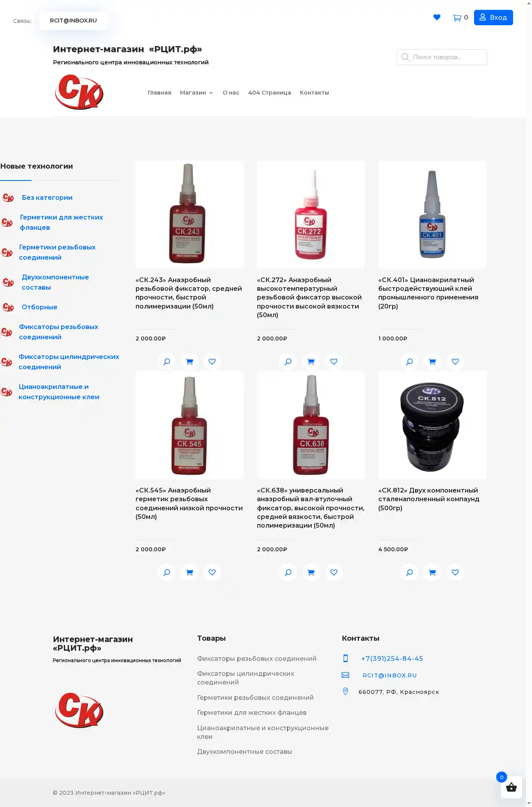Open the wishlist heart icon in header
The height and width of the screenshot is (807, 532).
tap(437, 17)
